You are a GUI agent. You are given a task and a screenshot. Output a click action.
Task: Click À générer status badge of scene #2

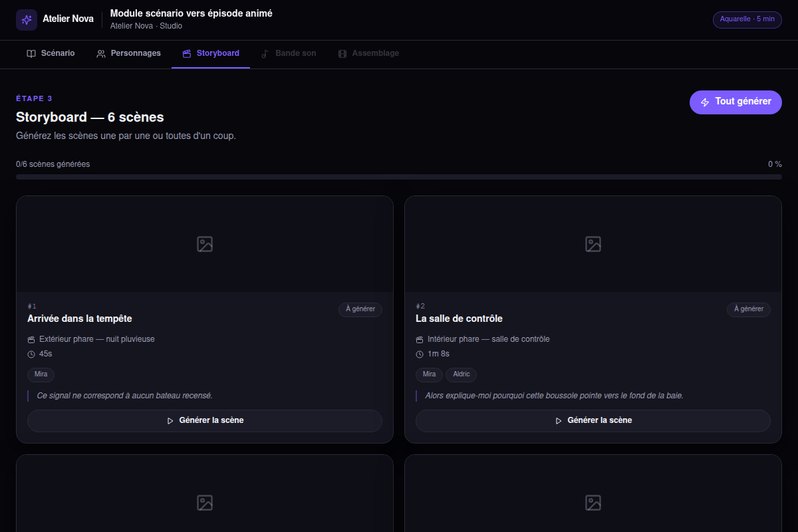tap(749, 309)
